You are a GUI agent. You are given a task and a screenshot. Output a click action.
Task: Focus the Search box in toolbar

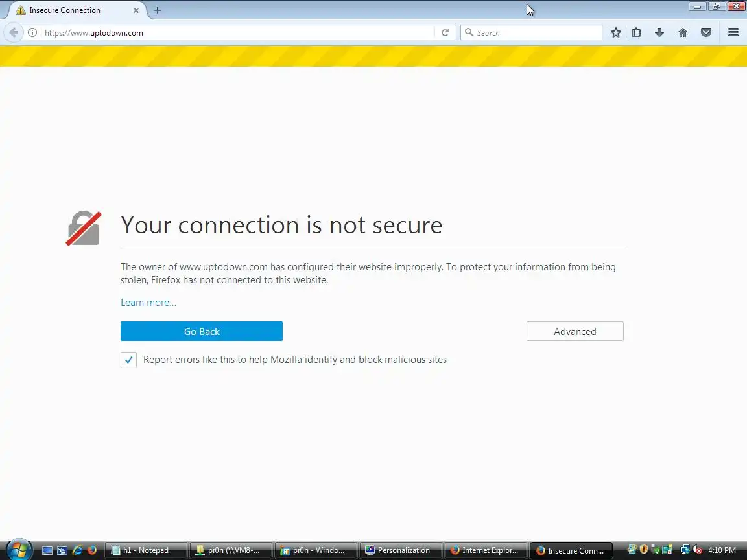(531, 32)
